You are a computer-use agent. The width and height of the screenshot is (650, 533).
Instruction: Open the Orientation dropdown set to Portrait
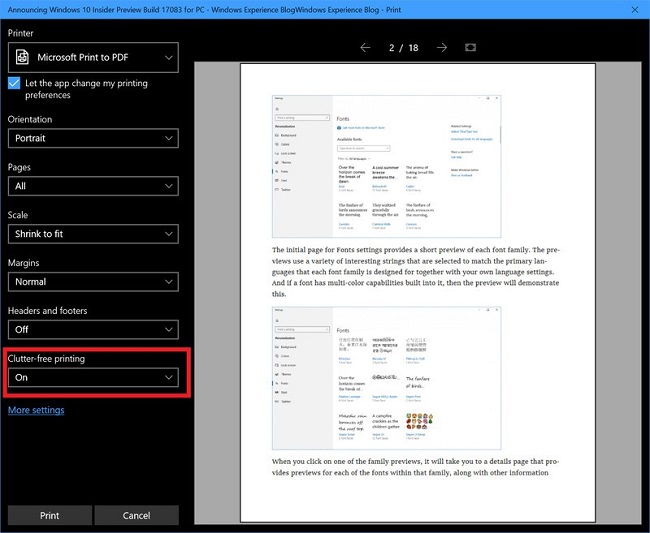tap(93, 138)
